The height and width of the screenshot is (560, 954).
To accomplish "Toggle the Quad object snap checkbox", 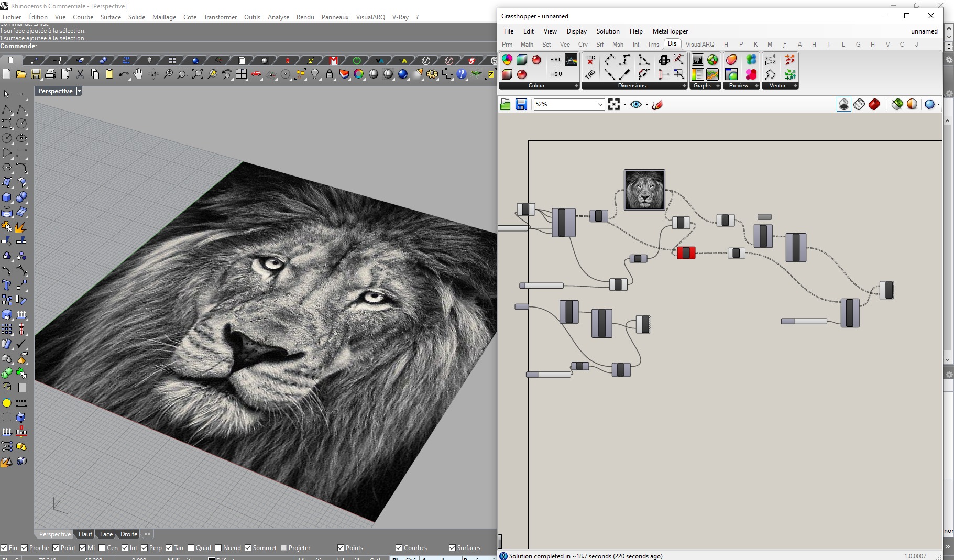I will coord(191,548).
